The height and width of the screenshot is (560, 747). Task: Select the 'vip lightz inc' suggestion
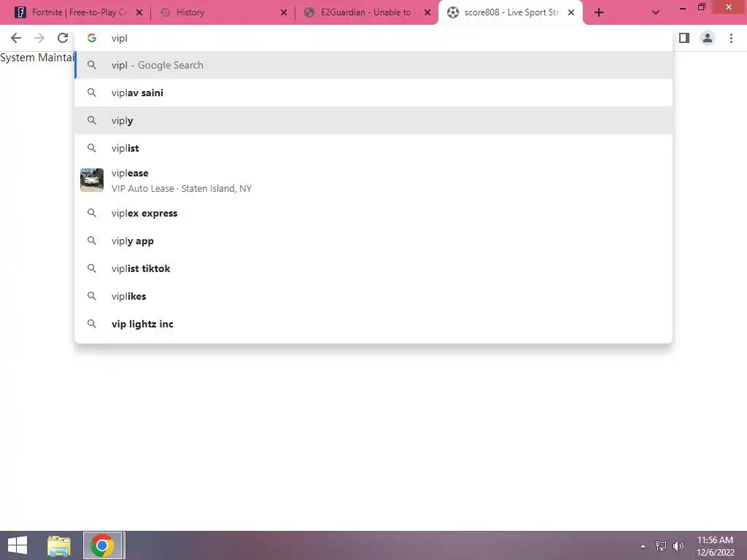pyautogui.click(x=373, y=324)
